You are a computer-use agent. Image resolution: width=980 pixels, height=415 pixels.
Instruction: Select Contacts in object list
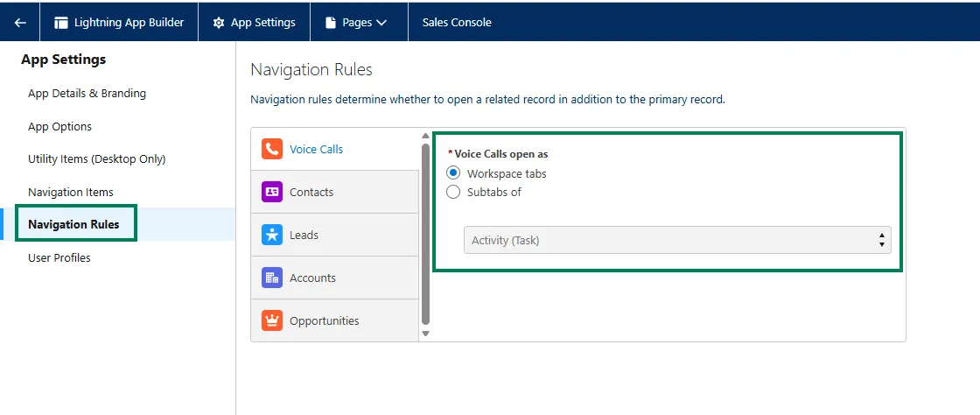point(311,192)
